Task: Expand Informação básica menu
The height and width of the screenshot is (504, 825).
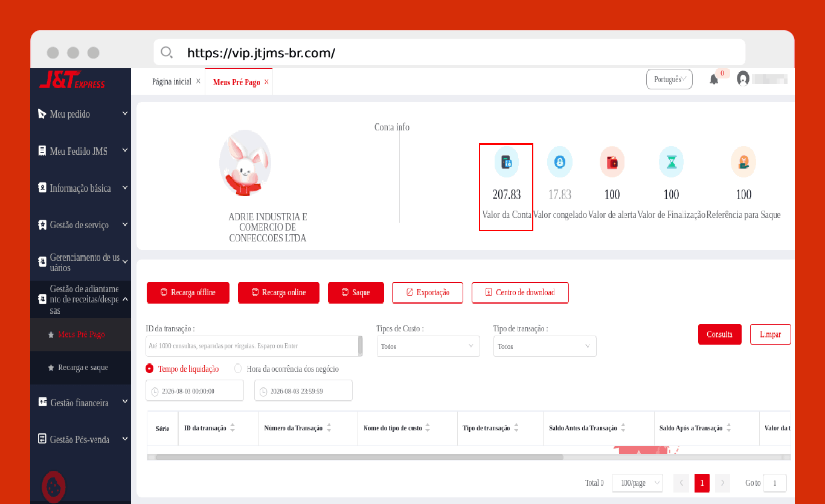Action: tap(125, 188)
